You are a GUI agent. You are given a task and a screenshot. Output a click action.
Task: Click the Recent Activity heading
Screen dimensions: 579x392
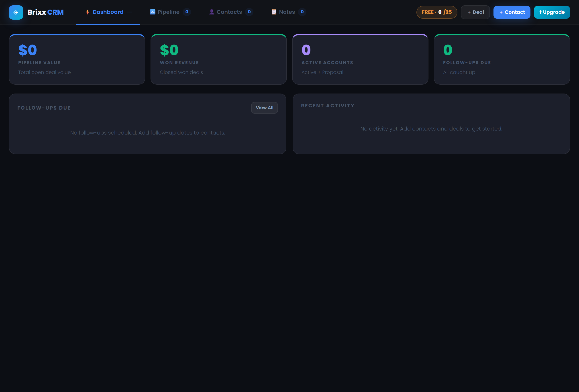click(328, 106)
